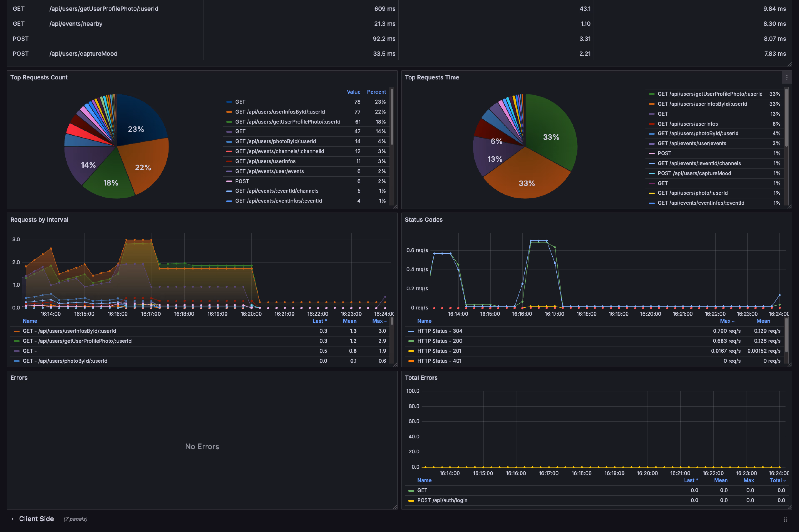The image size is (799, 532).
Task: Click GET /api/users/photoById/:userId legend entry in Top Requests Count
Action: [x=275, y=141]
